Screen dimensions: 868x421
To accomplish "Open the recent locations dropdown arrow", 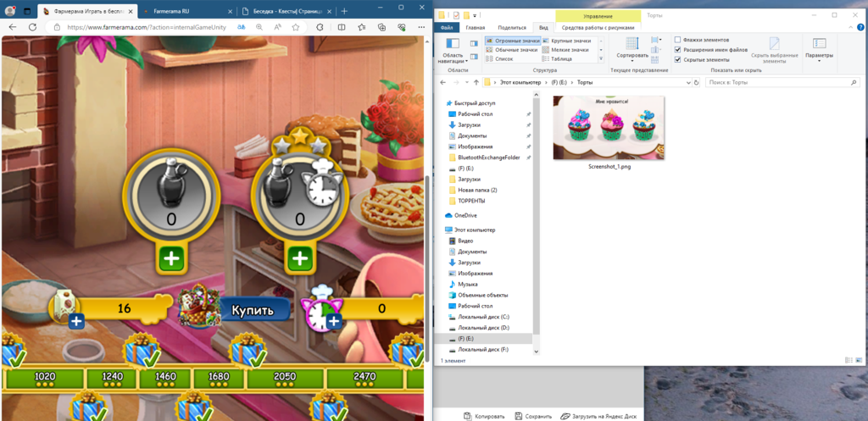I will coord(467,82).
